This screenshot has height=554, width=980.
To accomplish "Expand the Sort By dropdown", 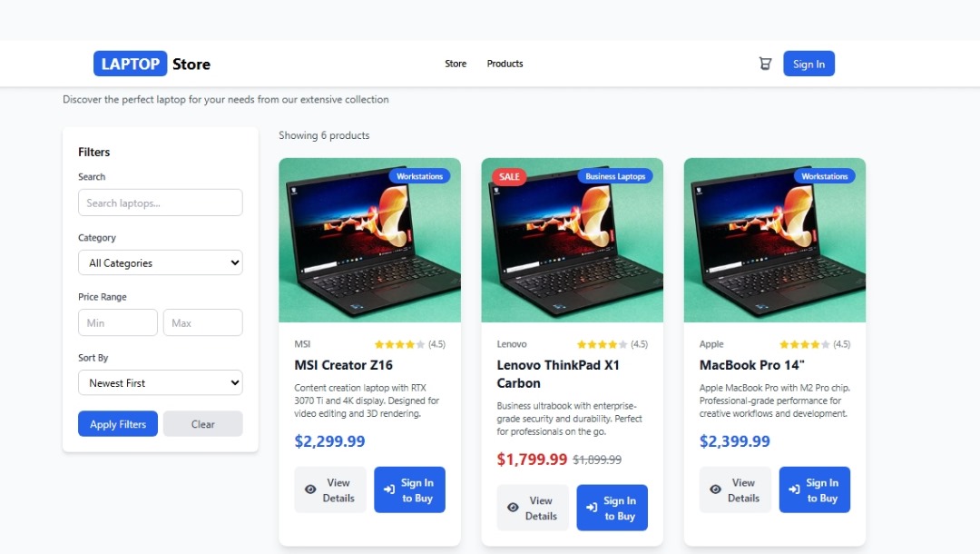I will pyautogui.click(x=160, y=382).
